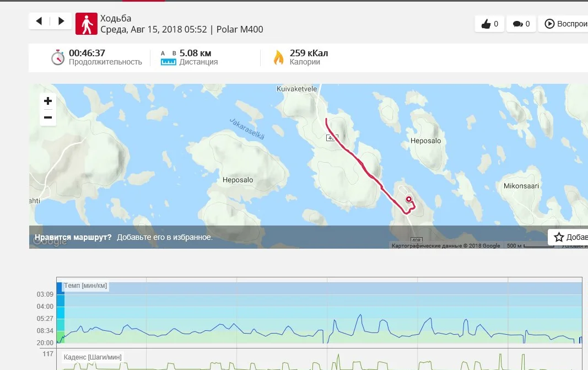Click the Mikonsaari map label
Screen dimensions: 588x370
click(521, 186)
